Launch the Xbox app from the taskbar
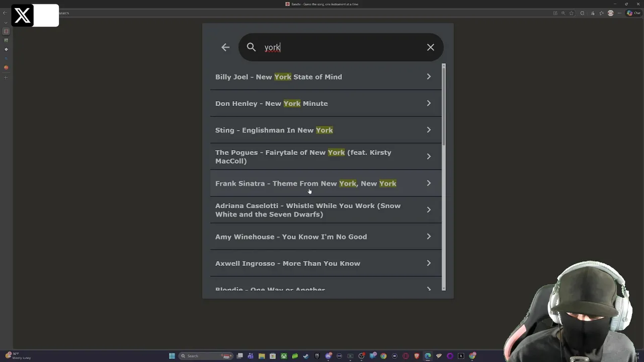This screenshot has width=644, height=362. click(284, 356)
